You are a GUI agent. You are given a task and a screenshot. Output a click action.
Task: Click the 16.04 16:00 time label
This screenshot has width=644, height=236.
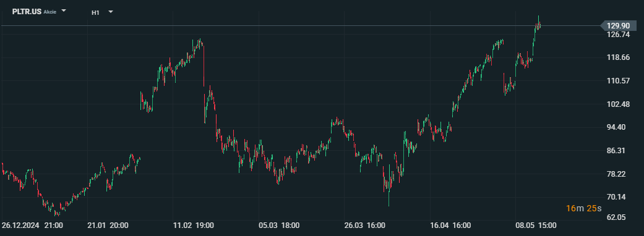(x=450, y=225)
